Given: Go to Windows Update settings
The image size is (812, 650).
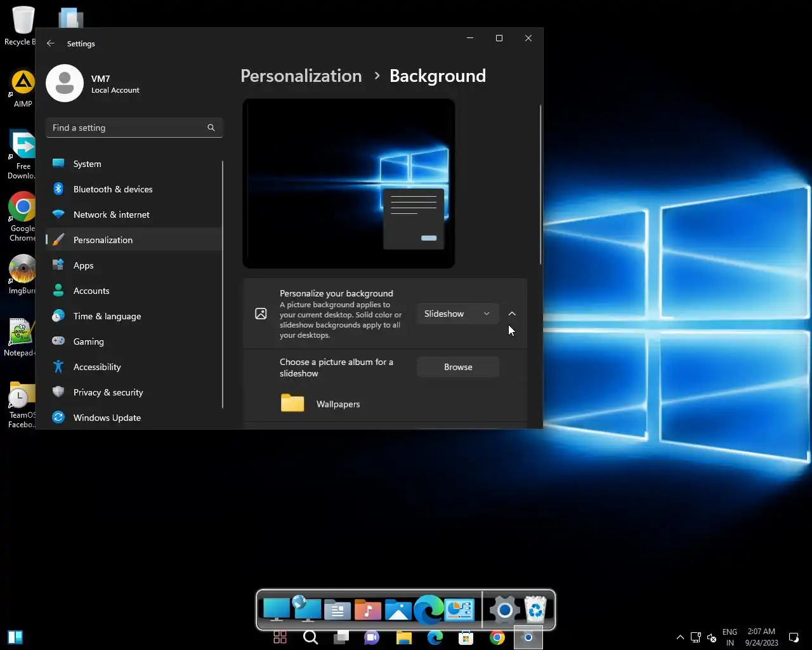Looking at the screenshot, I should 134,418.
